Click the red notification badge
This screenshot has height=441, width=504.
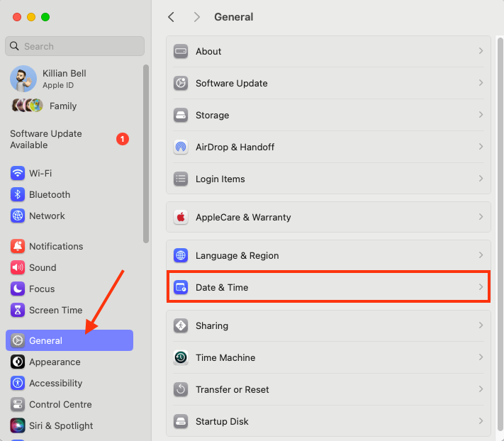(123, 139)
